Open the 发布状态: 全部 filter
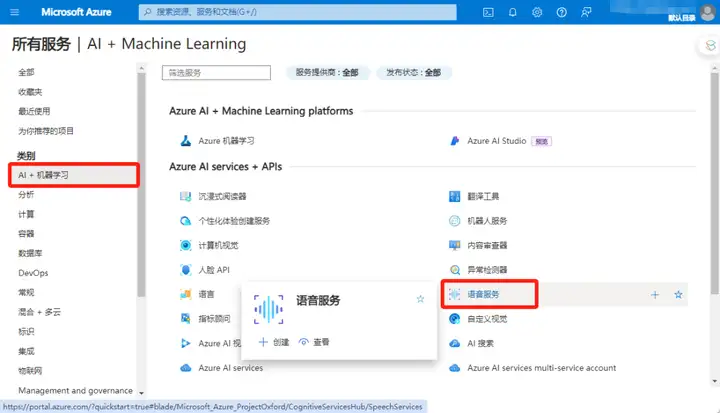Viewport: 720px width, 413px height. click(413, 73)
